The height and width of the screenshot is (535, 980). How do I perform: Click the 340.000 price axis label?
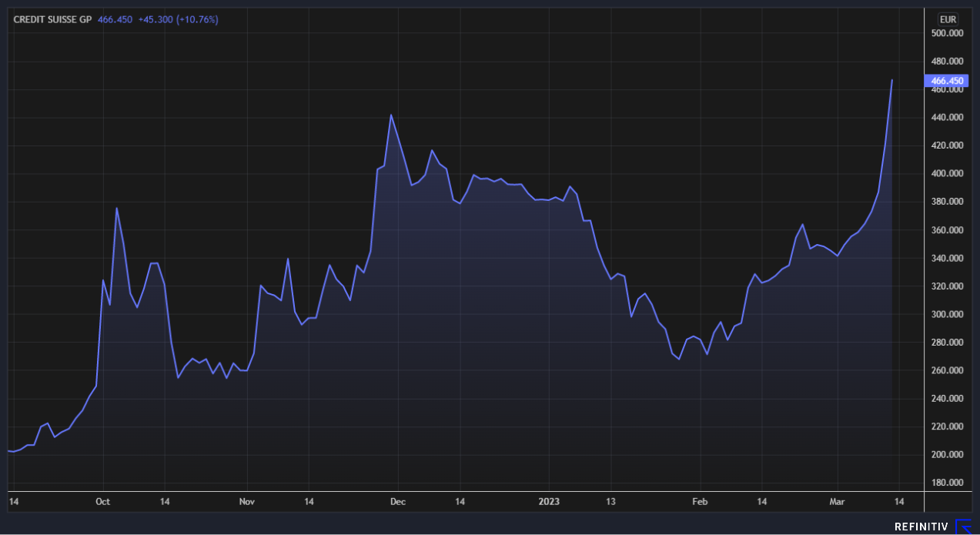[947, 258]
